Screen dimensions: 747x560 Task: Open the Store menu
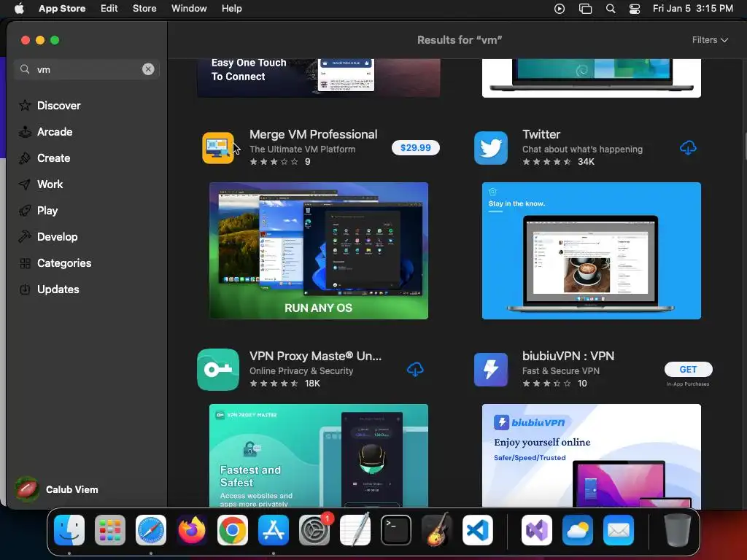click(144, 9)
